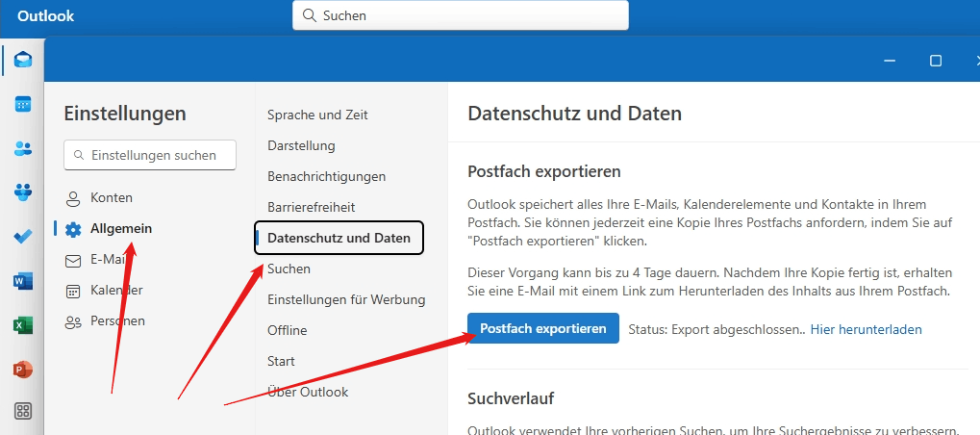Click the Personen icon in settings list

click(x=73, y=321)
